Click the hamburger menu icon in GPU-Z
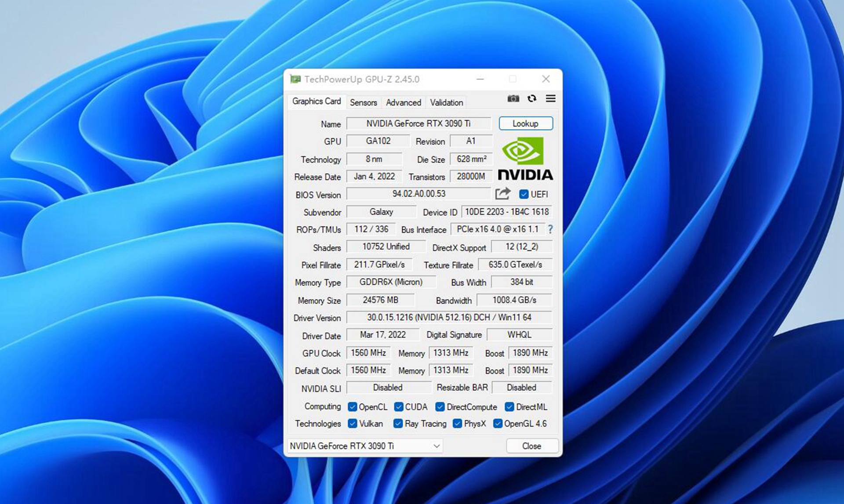844x504 pixels. click(550, 98)
